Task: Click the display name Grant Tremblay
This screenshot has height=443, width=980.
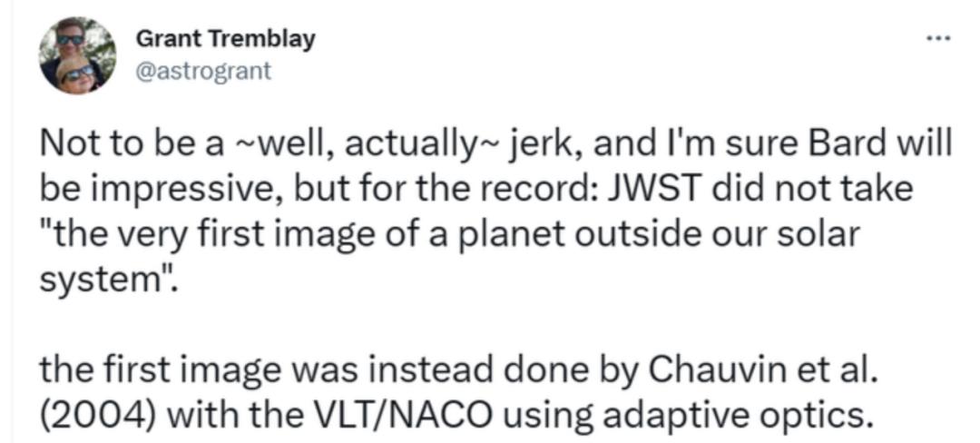Action: (x=225, y=39)
